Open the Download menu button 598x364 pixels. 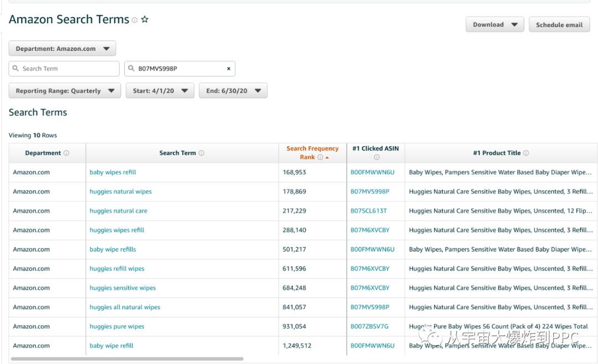coord(494,25)
